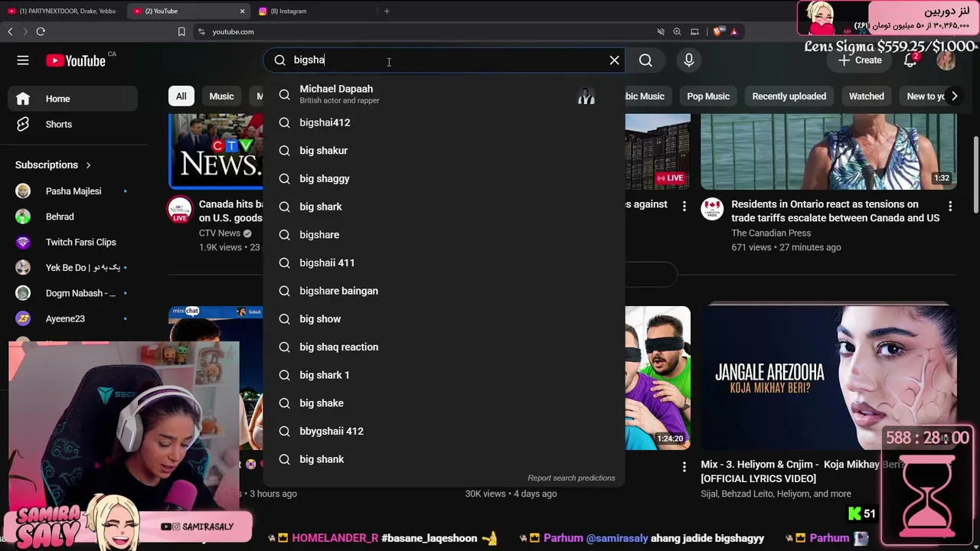Choose the bbygshaii 412 suggestion
Screen dimensions: 980x551
(x=444, y=431)
